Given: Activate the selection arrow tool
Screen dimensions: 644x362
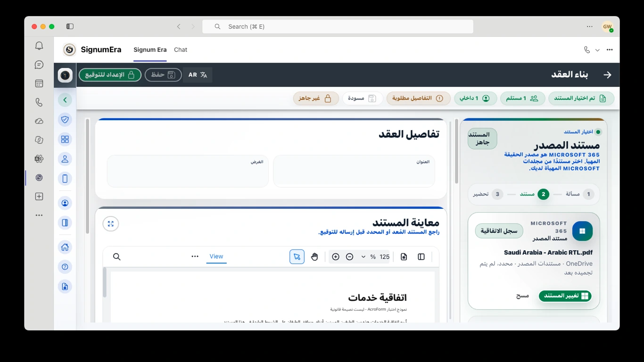Looking at the screenshot, I should [297, 257].
